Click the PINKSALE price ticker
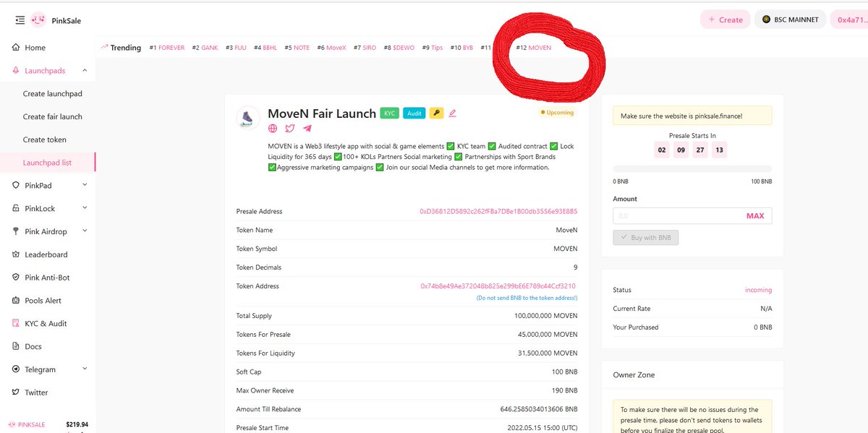The width and height of the screenshot is (868, 433). [x=48, y=424]
